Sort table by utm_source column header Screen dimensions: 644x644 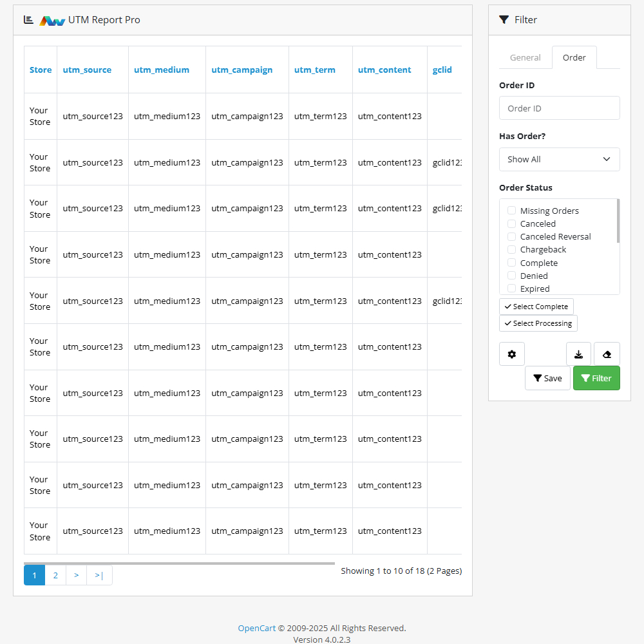click(x=87, y=70)
